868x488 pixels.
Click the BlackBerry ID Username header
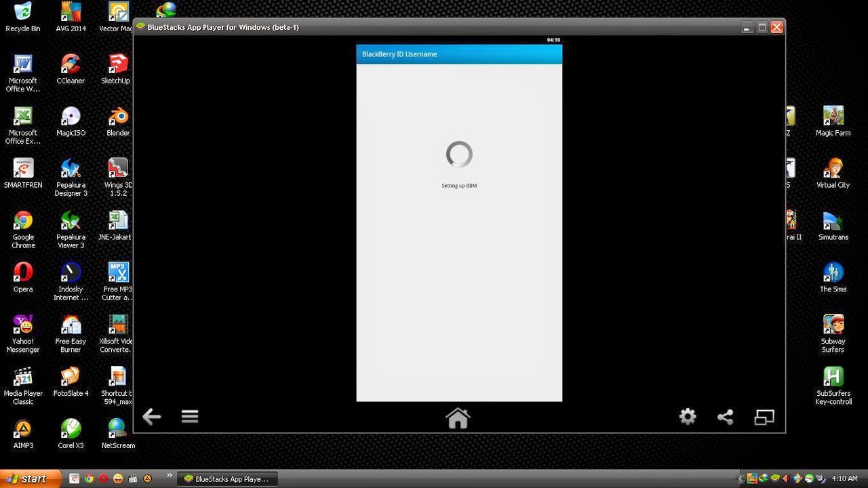tap(459, 54)
